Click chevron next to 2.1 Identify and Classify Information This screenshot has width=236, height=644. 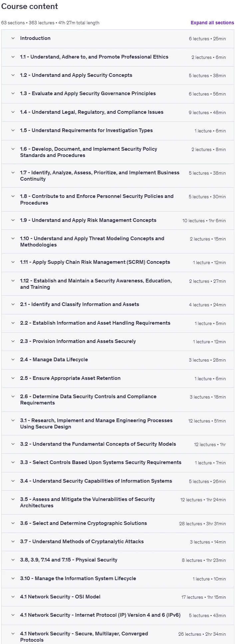tap(13, 304)
